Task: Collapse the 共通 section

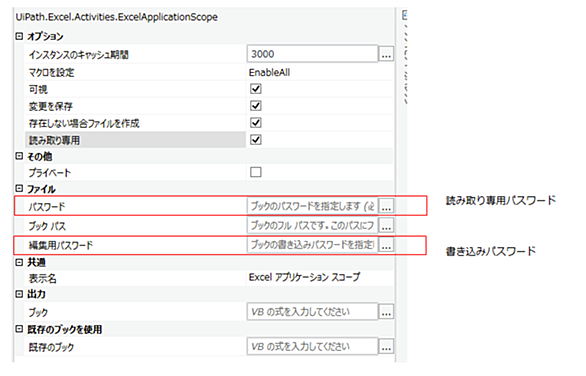Action: tap(19, 262)
